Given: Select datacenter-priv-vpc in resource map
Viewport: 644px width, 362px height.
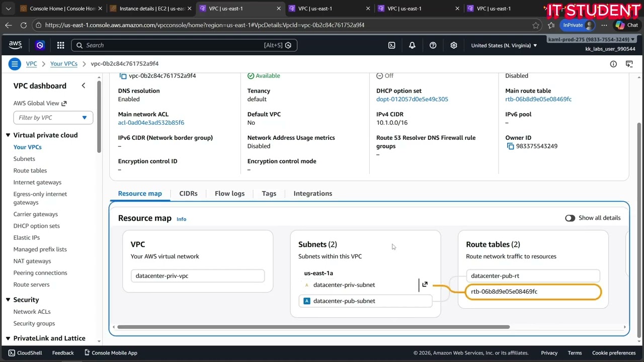Looking at the screenshot, I should 198,276.
